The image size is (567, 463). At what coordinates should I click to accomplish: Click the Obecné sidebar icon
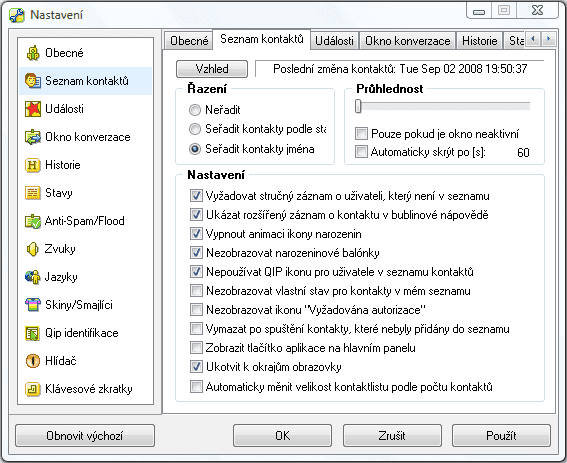tap(33, 53)
